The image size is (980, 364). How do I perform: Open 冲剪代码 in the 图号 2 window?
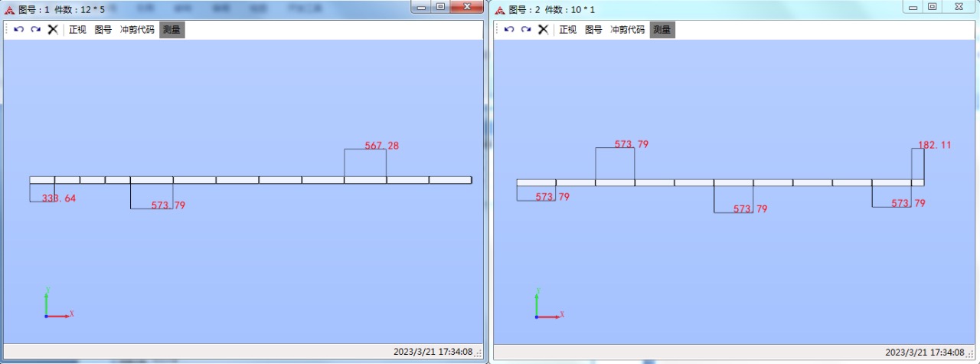pyautogui.click(x=627, y=30)
